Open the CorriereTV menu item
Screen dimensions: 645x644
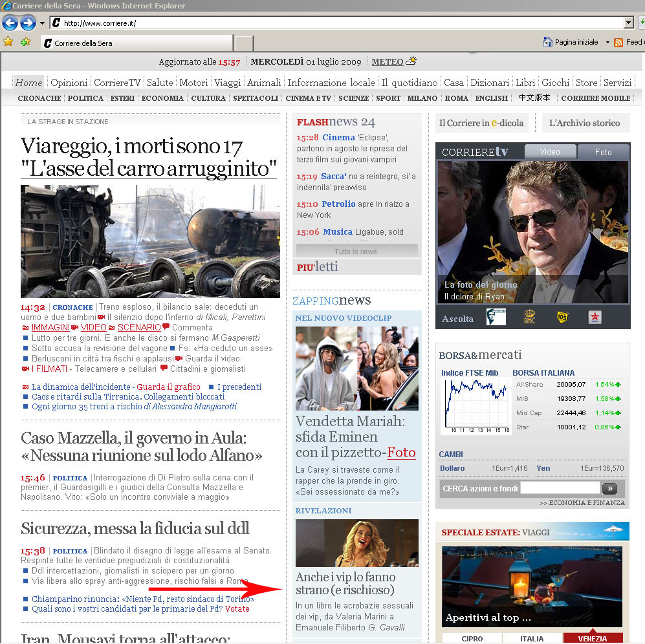(x=117, y=83)
